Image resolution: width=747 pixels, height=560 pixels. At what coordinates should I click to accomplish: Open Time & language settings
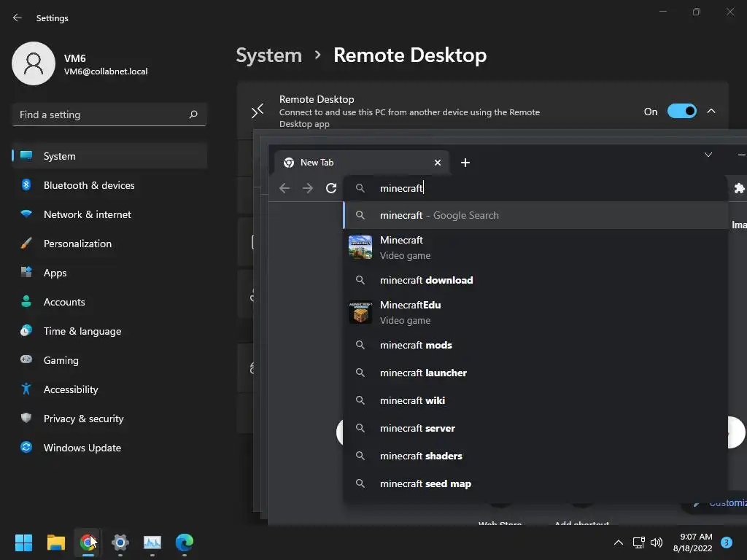pos(109,331)
